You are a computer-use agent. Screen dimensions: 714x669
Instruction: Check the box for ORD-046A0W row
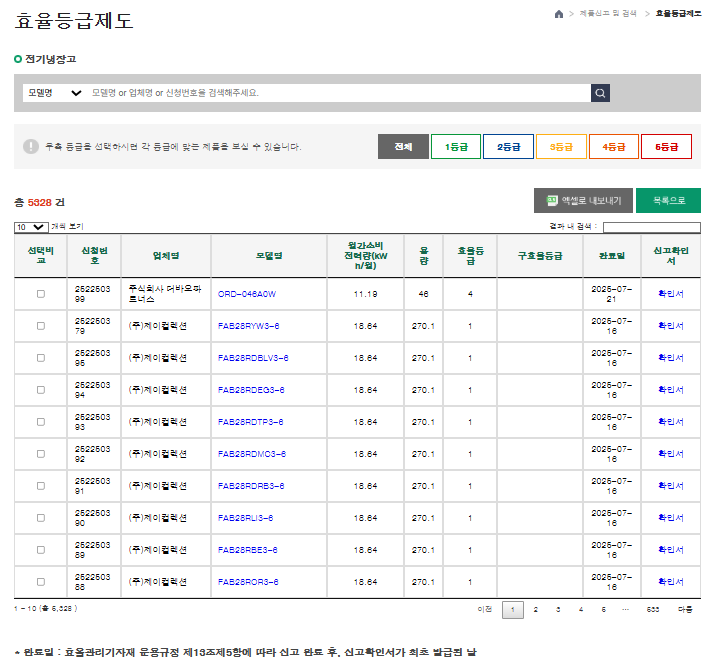point(41,294)
